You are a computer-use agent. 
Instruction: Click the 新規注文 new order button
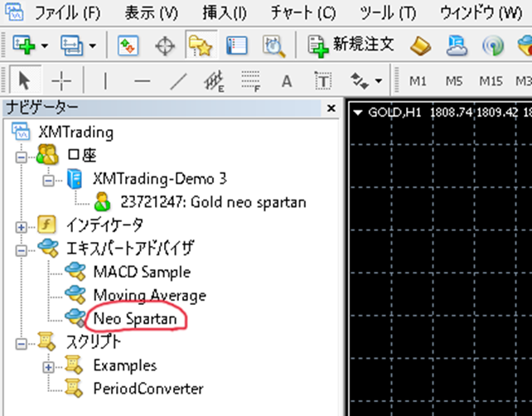pyautogui.click(x=351, y=45)
